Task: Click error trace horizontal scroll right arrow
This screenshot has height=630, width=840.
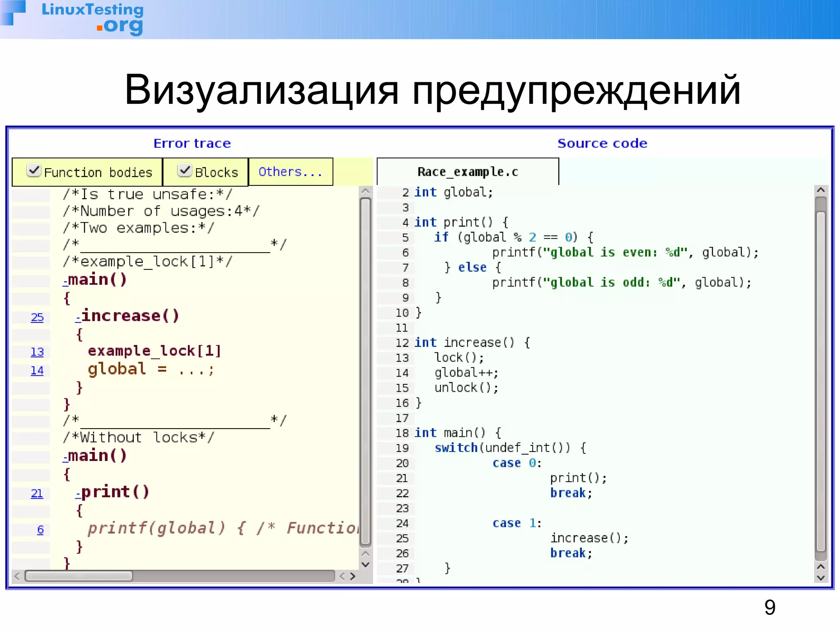Action: click(353, 576)
